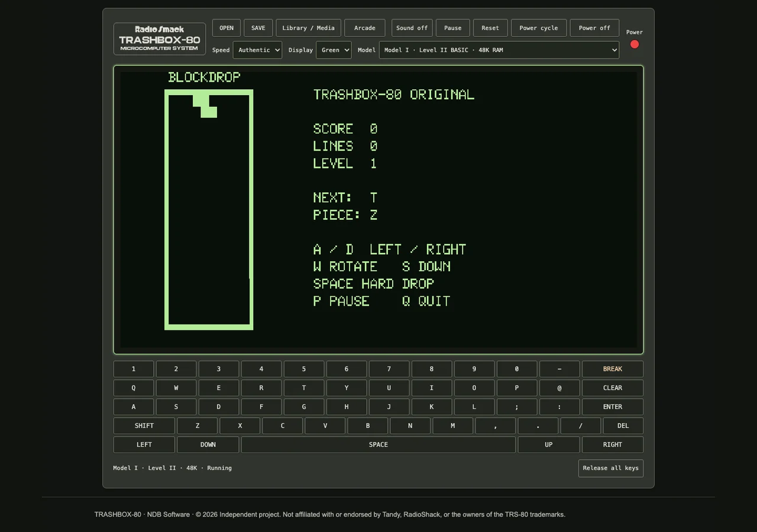
Task: Click the F key
Action: click(x=261, y=407)
